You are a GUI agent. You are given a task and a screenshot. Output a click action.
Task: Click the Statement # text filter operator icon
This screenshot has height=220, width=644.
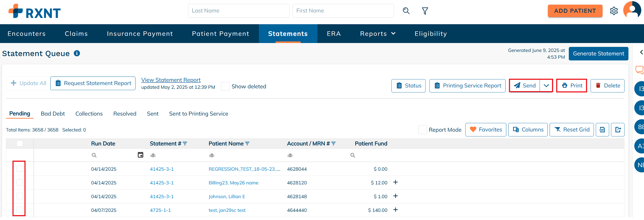coord(153,155)
